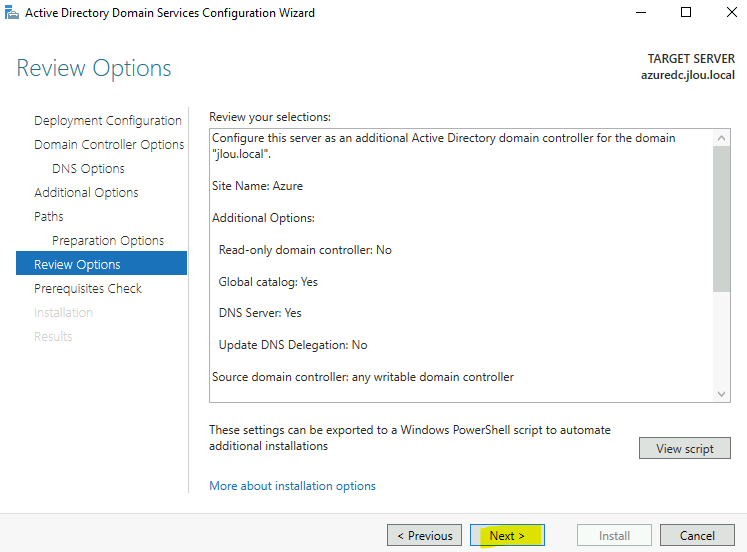Select the Paths step
The width and height of the screenshot is (747, 552).
(x=49, y=217)
